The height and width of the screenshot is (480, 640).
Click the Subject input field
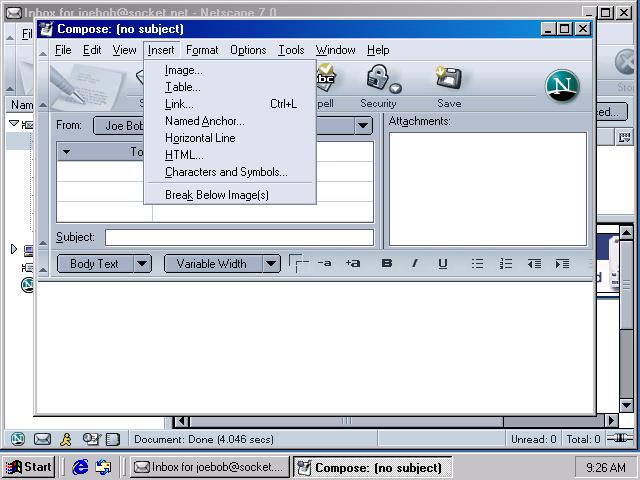[239, 237]
